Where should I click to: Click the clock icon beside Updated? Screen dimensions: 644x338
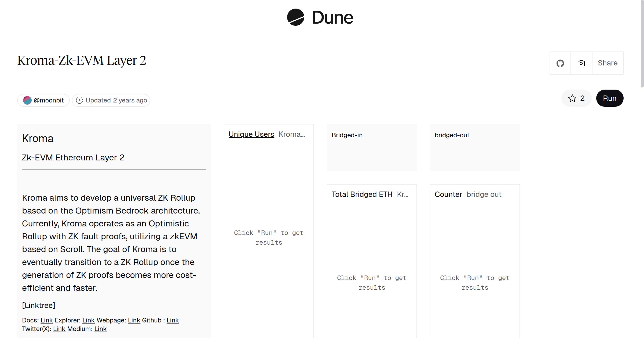[79, 100]
